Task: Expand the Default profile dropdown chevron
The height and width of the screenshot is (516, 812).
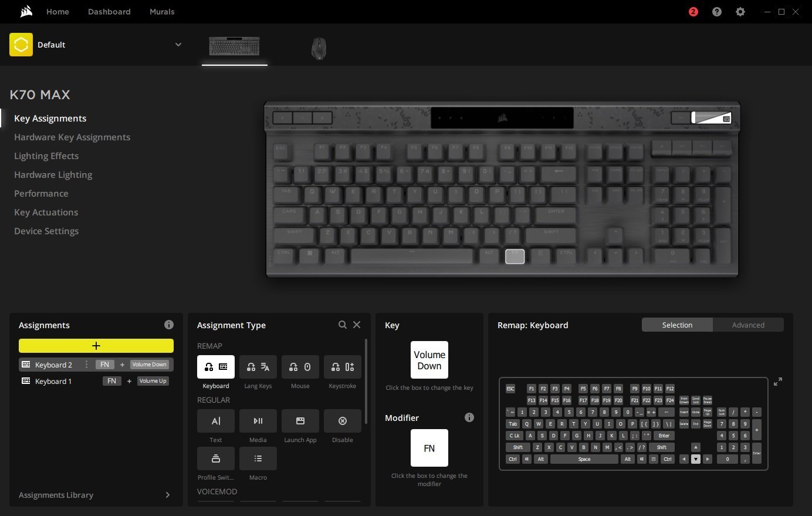Action: (x=178, y=45)
